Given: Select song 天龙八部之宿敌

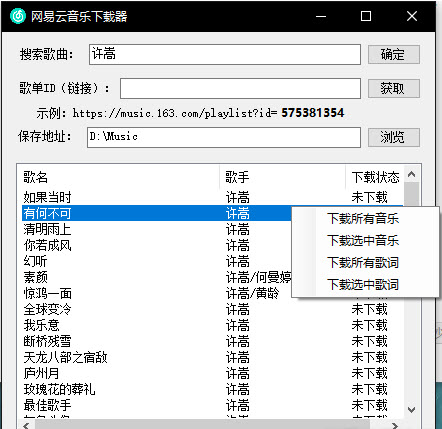Looking at the screenshot, I should [x=65, y=357].
